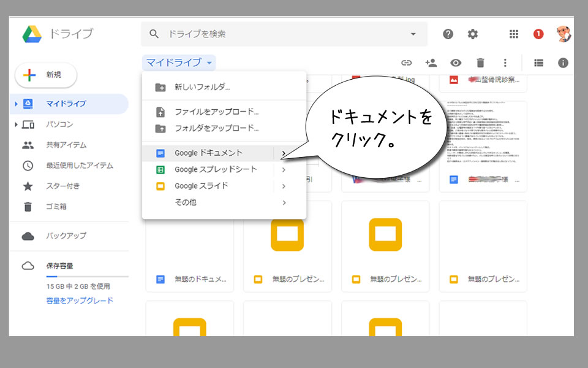
Task: Expand その他 submenu arrow
Action: 284,203
